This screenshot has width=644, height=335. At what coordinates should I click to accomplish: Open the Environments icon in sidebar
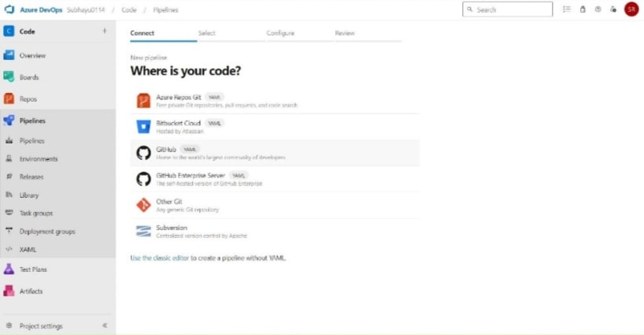point(9,158)
